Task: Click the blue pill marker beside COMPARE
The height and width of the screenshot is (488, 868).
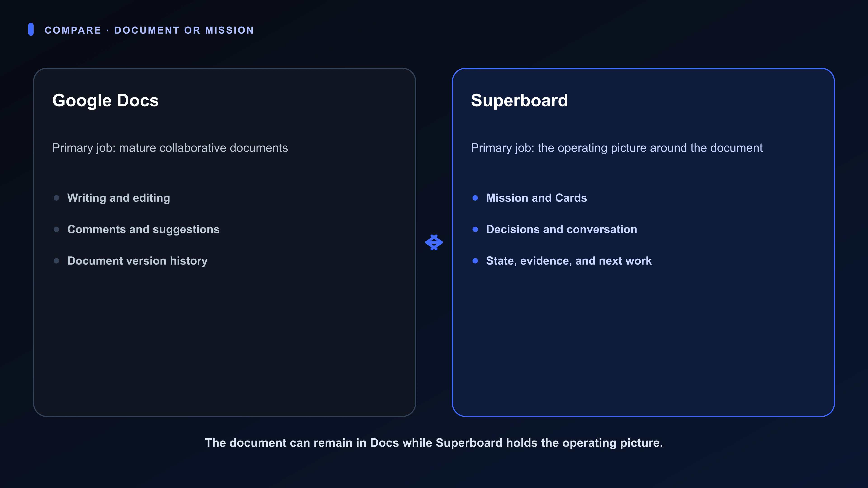Action: 31,29
